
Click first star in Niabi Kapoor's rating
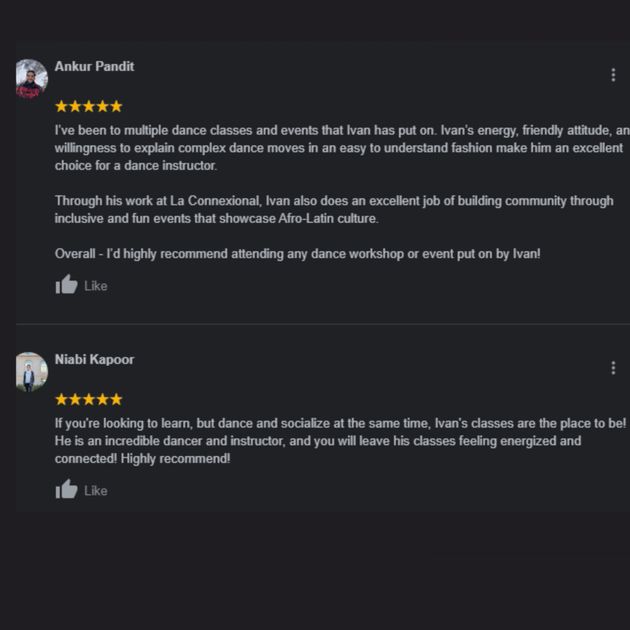click(62, 399)
